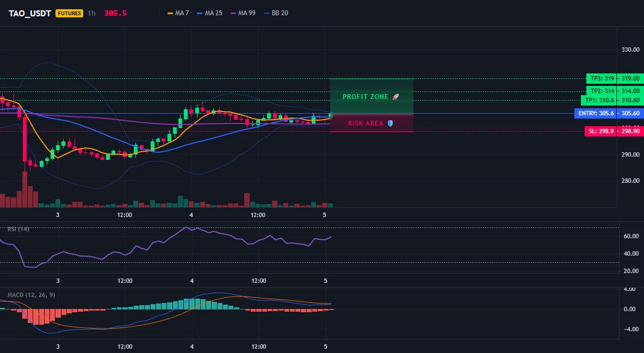The image size is (644, 353).
Task: Click the RISK AREA text
Action: (366, 123)
